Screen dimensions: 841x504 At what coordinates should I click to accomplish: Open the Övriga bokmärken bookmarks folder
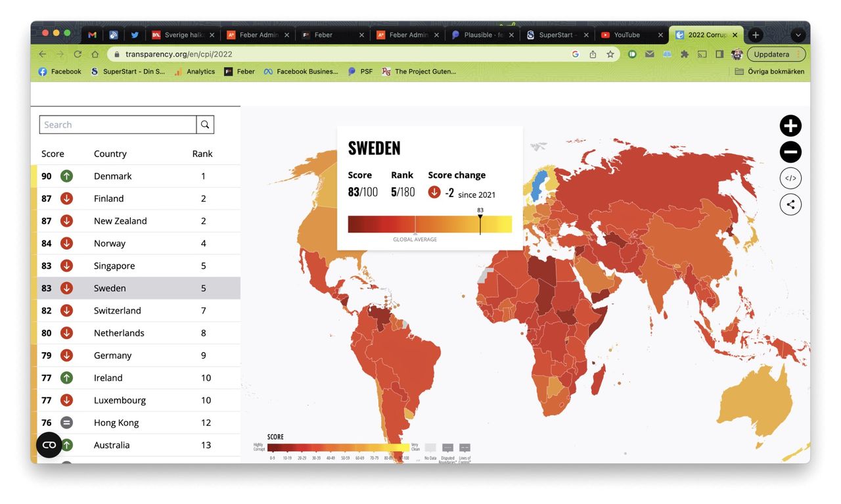click(x=769, y=72)
